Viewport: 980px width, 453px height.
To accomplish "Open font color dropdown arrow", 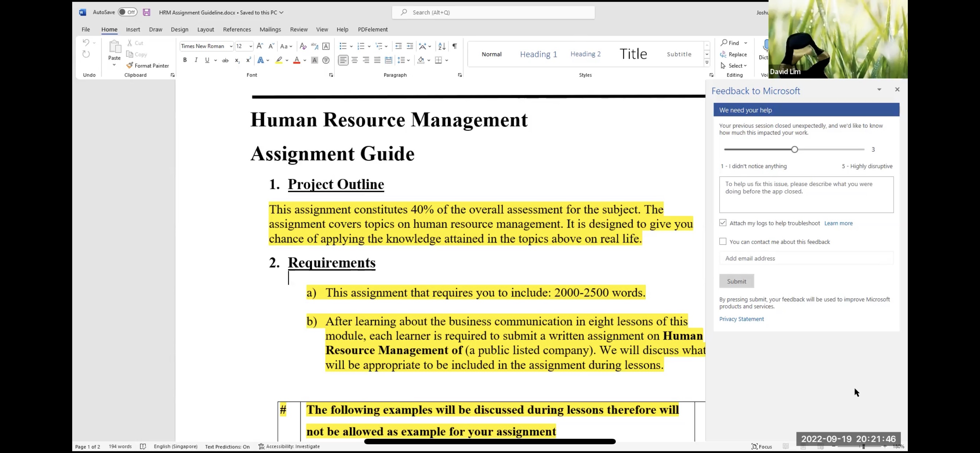I will [x=305, y=60].
